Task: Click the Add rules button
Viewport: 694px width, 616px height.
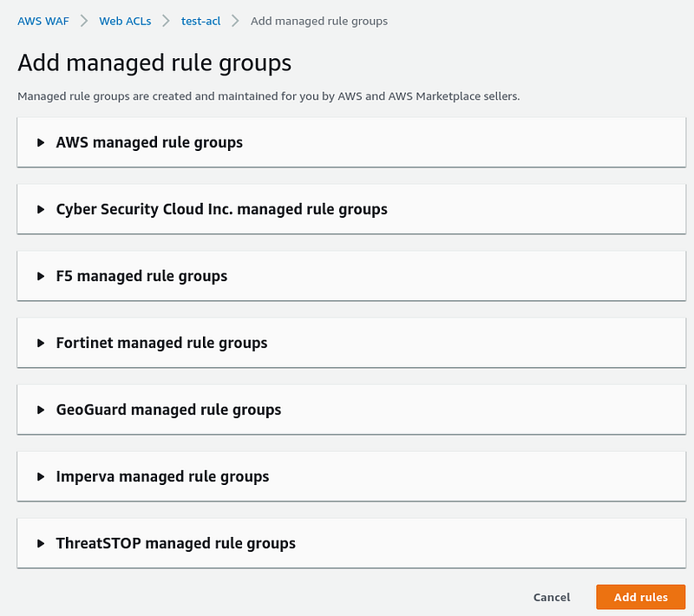Action: (x=640, y=597)
